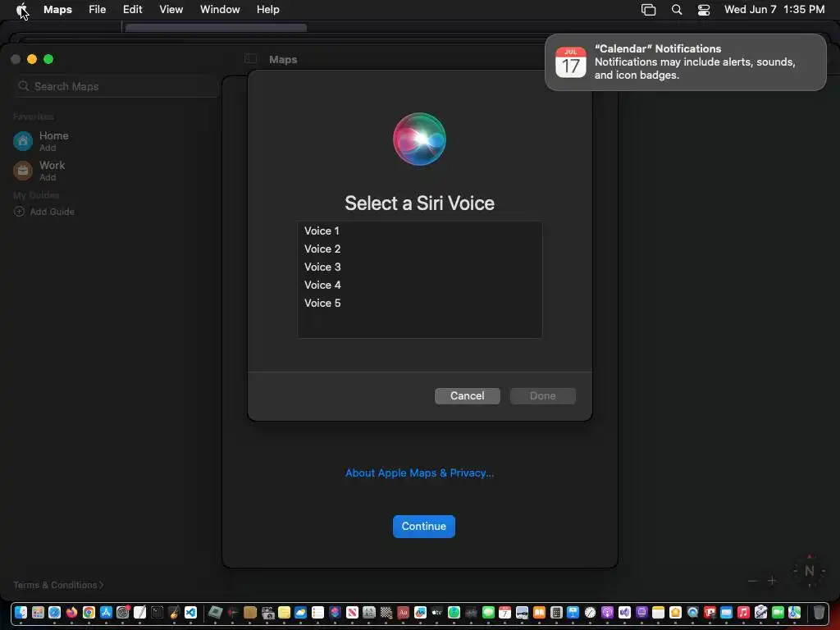
Task: Open Books from the Dock
Action: point(539,612)
